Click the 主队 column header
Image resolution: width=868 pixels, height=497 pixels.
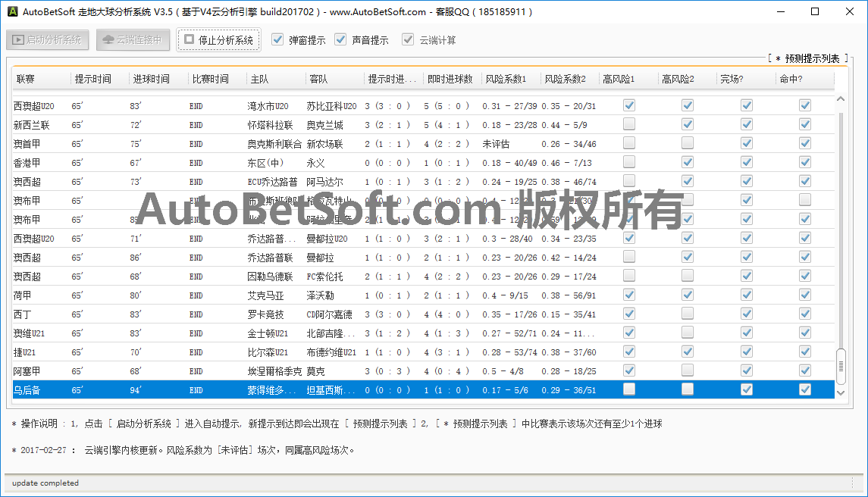click(x=276, y=79)
